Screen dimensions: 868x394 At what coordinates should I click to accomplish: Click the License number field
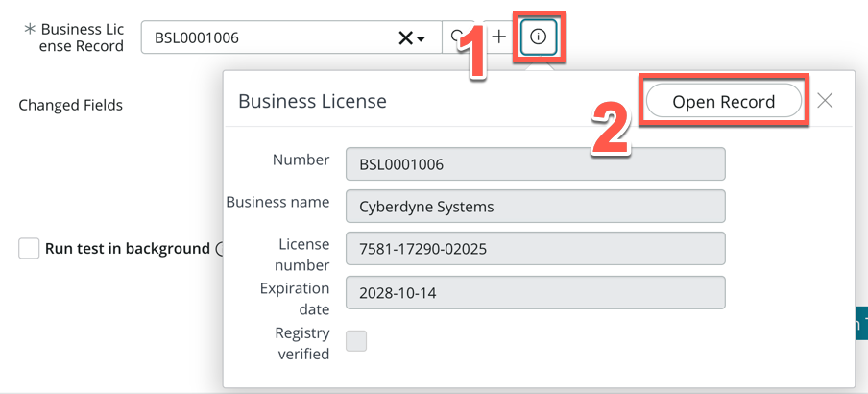pos(535,249)
